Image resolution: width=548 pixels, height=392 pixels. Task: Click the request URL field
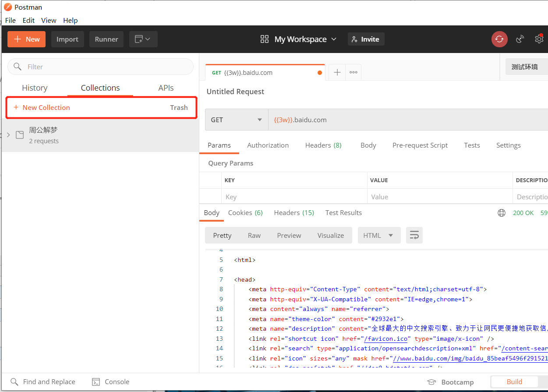(408, 120)
